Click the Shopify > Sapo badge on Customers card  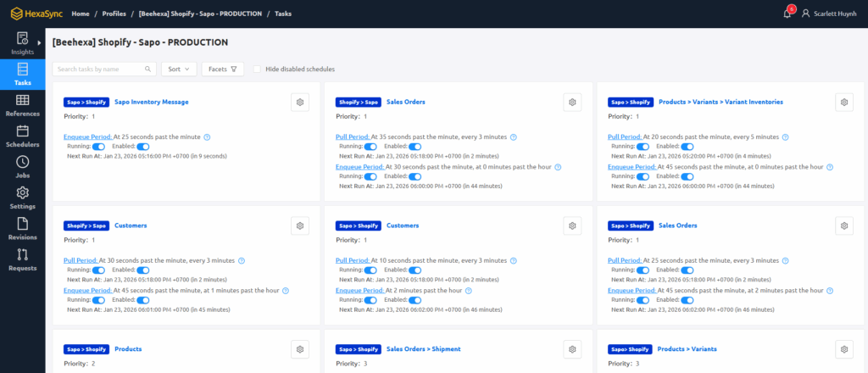point(86,225)
